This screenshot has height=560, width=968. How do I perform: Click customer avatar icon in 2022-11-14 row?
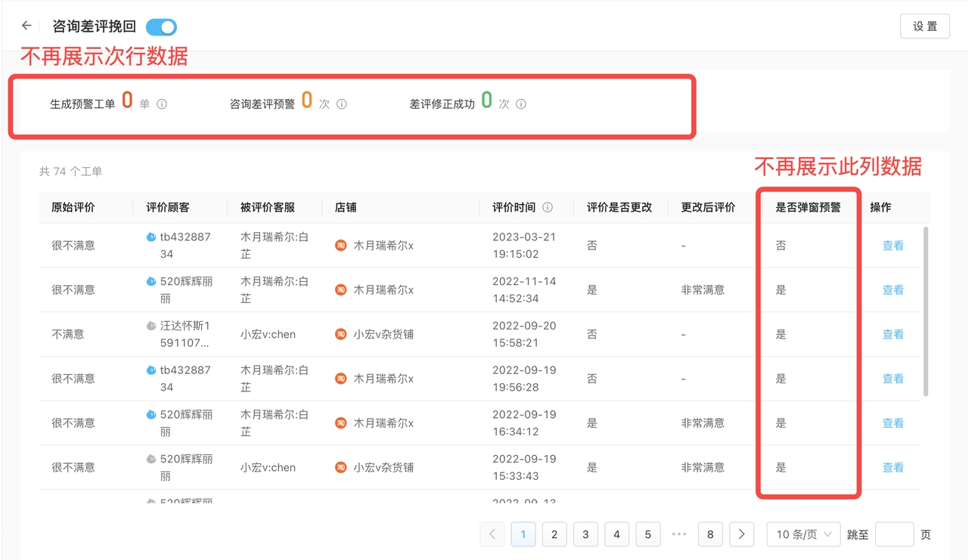click(151, 282)
